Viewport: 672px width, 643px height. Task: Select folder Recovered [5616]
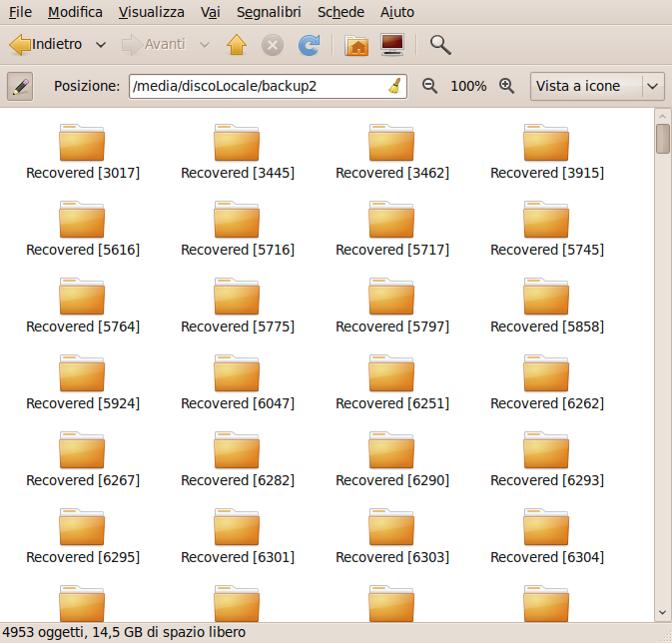[82, 229]
